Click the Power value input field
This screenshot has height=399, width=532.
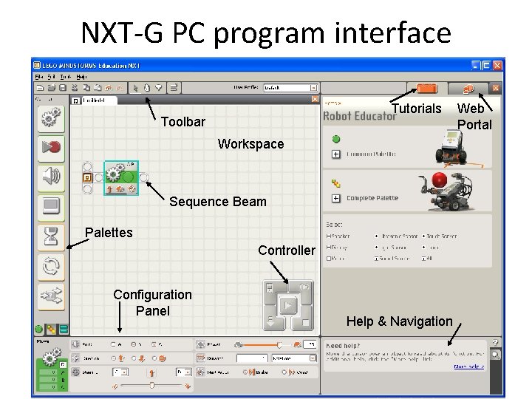click(x=310, y=345)
